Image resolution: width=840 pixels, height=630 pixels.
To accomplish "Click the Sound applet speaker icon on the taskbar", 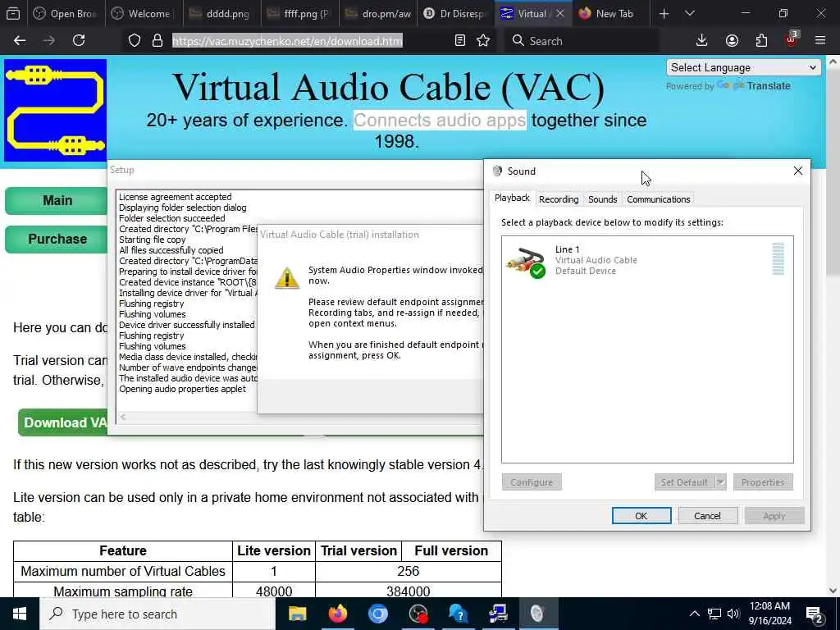I will [x=537, y=614].
